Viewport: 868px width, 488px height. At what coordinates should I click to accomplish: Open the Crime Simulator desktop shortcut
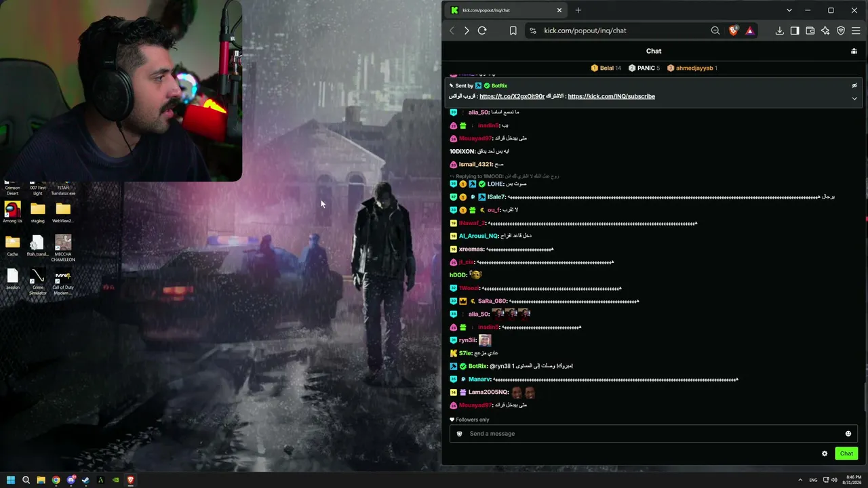(x=38, y=282)
